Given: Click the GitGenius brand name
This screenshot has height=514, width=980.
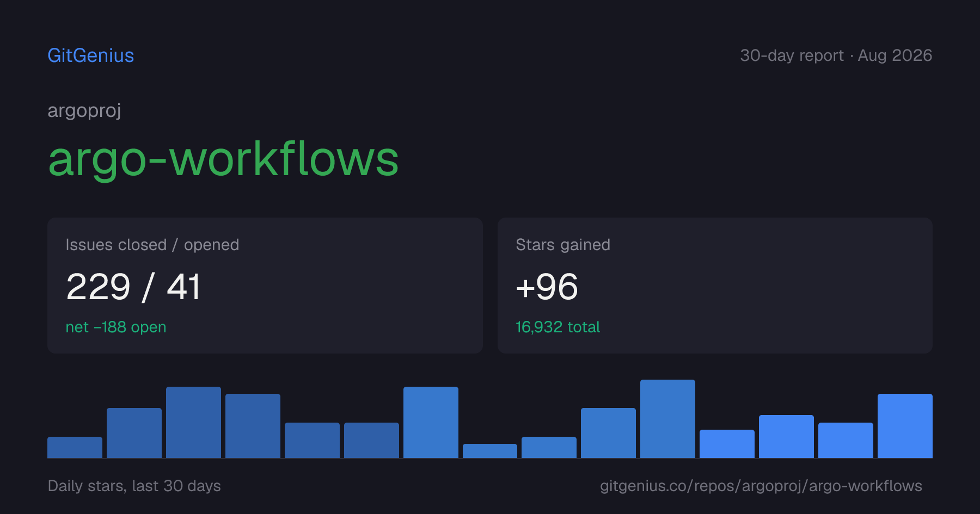Looking at the screenshot, I should (91, 55).
